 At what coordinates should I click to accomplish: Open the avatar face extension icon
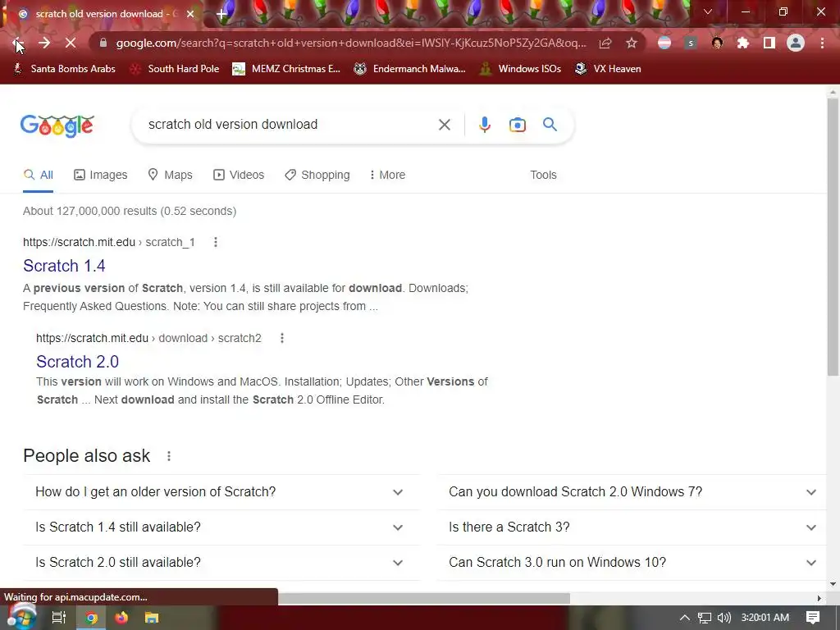(x=717, y=43)
